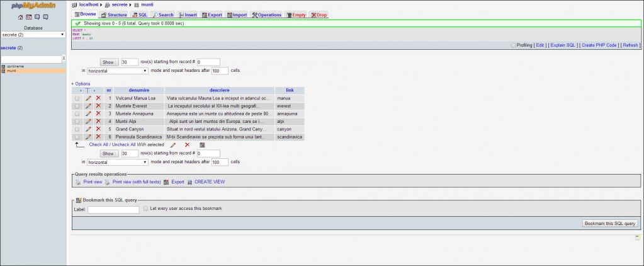This screenshot has width=644, height=266.
Task: Open the Operations tab
Action: [x=266, y=14]
